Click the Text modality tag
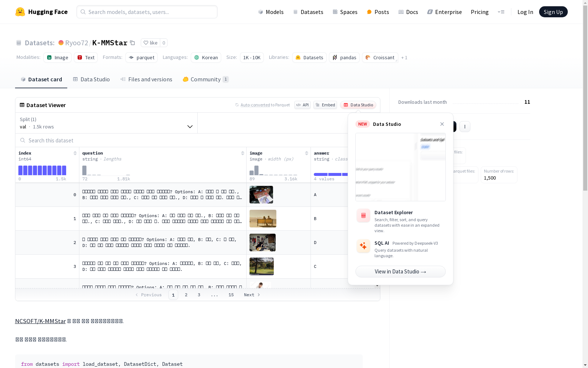The width and height of the screenshot is (588, 368). [x=86, y=57]
